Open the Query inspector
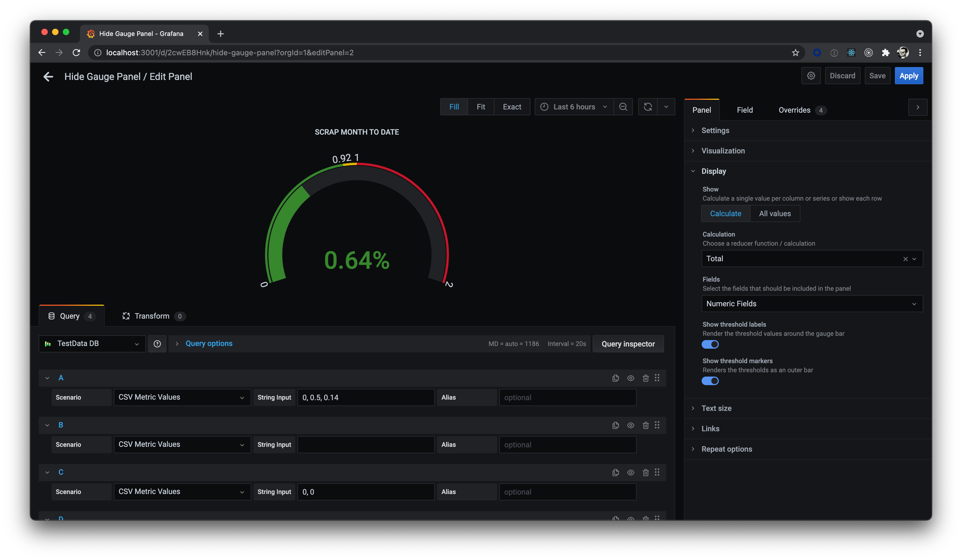Viewport: 962px width, 560px height. click(x=628, y=343)
